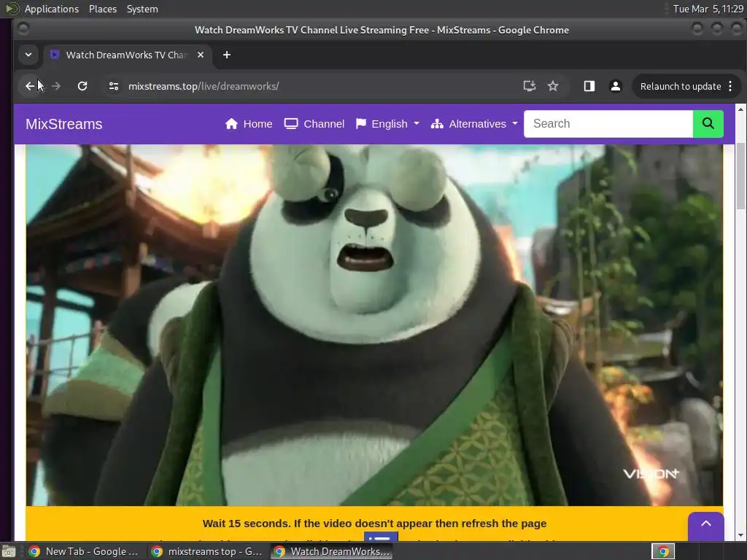
Task: Click the Chrome icon in the taskbar tray
Action: [663, 551]
